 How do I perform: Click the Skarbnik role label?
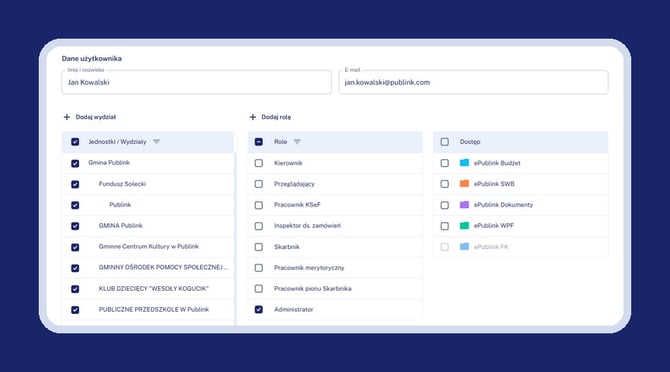[x=287, y=247]
